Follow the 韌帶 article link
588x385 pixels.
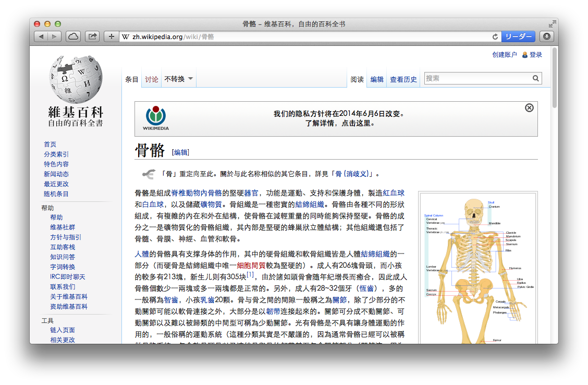point(273,311)
